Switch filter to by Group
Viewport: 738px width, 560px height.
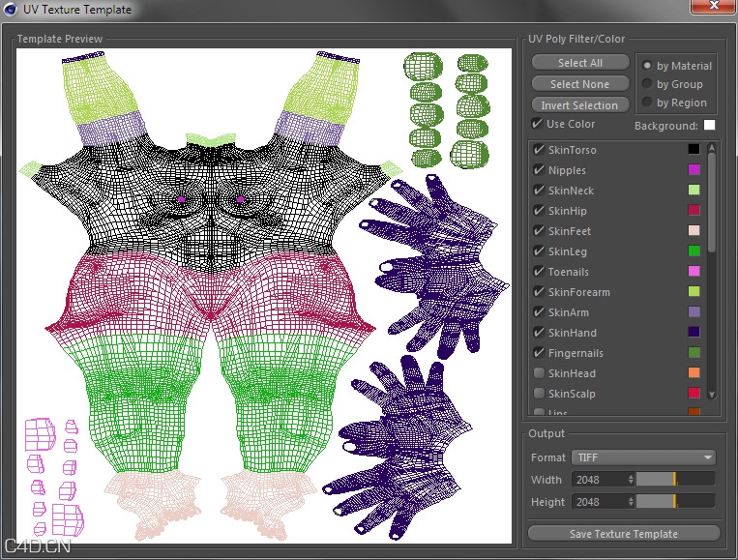[x=647, y=84]
